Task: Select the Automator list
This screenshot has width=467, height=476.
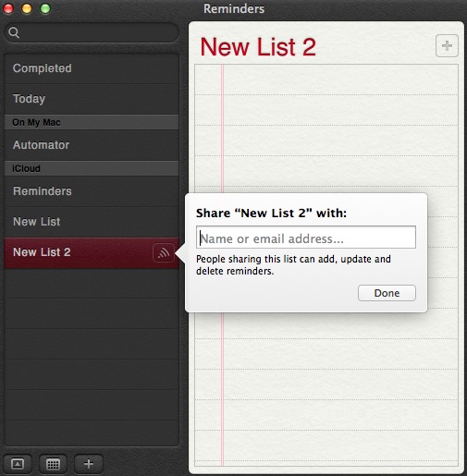Action: tap(92, 145)
